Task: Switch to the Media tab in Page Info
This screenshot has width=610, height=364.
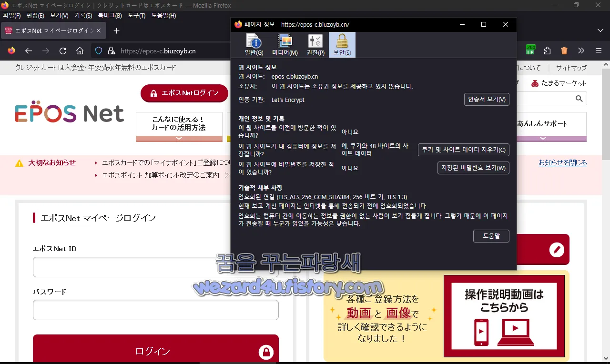Action: coord(285,45)
